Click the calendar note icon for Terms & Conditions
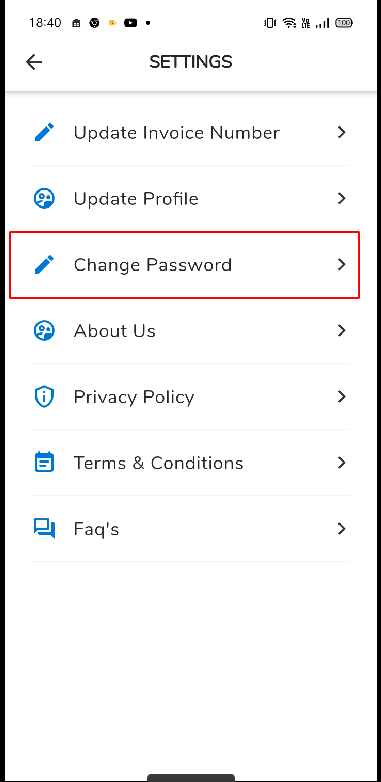Screen dimensions: 381x782 tap(44, 462)
